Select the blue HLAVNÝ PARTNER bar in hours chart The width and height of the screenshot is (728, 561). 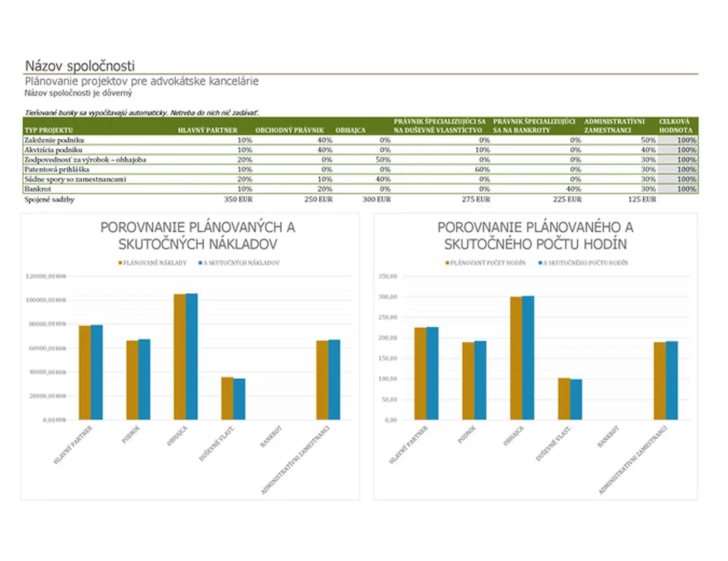[432, 373]
